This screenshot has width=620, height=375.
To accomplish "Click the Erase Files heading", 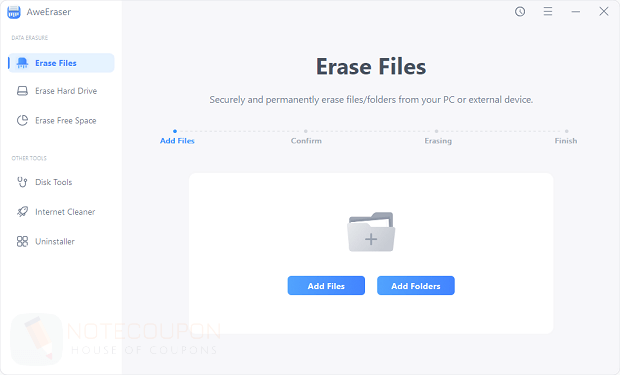I will (371, 66).
